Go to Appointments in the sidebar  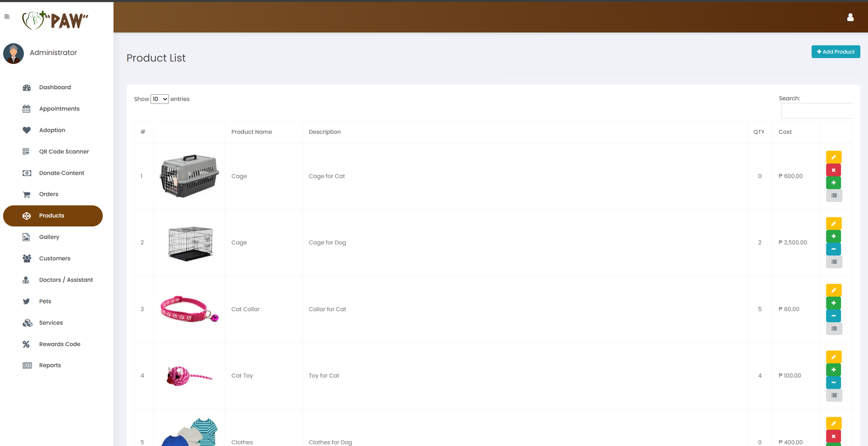(59, 109)
